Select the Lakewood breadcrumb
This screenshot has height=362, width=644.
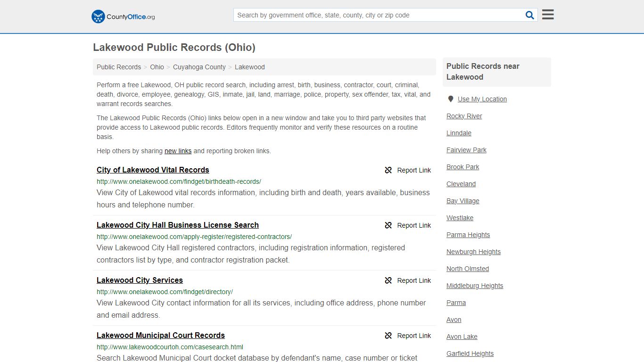(x=250, y=67)
